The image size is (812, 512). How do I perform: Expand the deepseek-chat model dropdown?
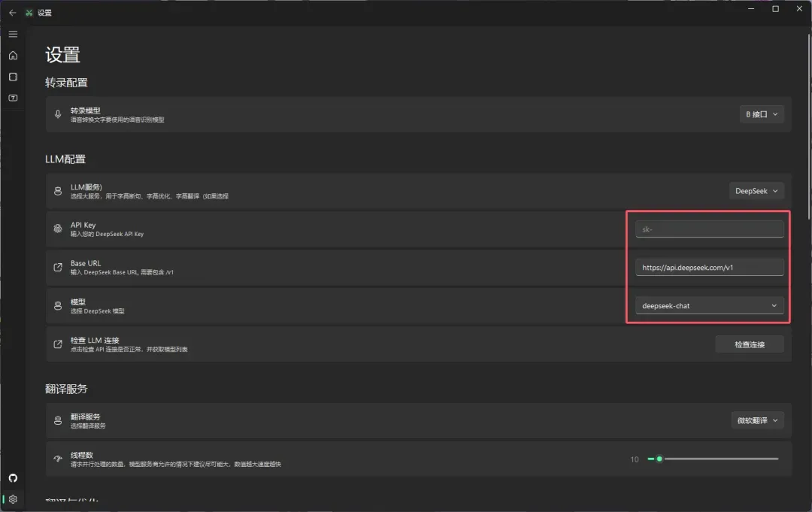click(x=709, y=306)
